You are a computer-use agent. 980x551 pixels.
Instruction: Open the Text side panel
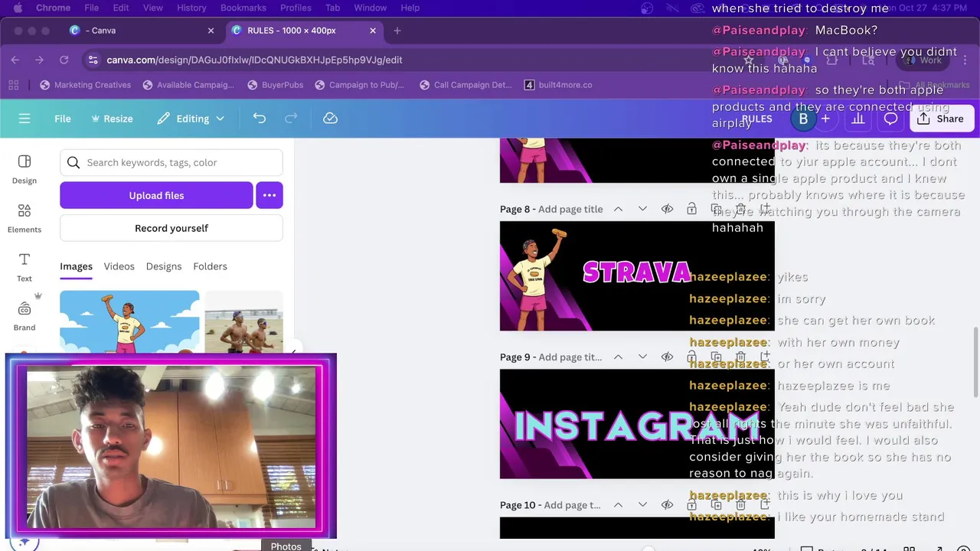24,267
